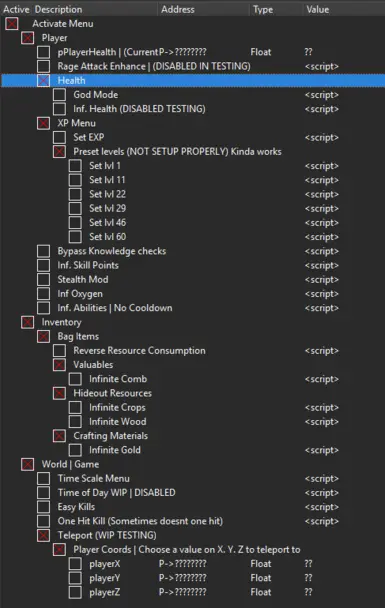Freeze playerX value via checkbox
The image size is (385, 608).
75,564
